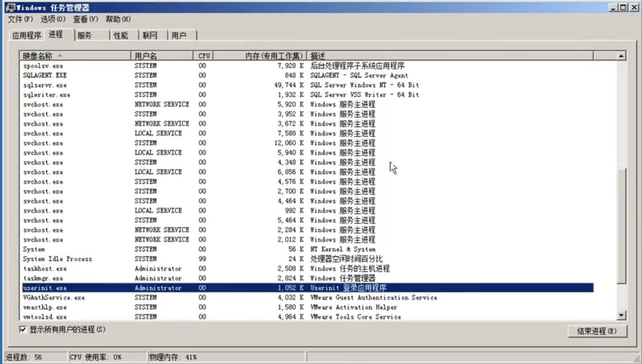The width and height of the screenshot is (642, 364).
Task: Open the 选项(O) menu
Action: coord(53,19)
